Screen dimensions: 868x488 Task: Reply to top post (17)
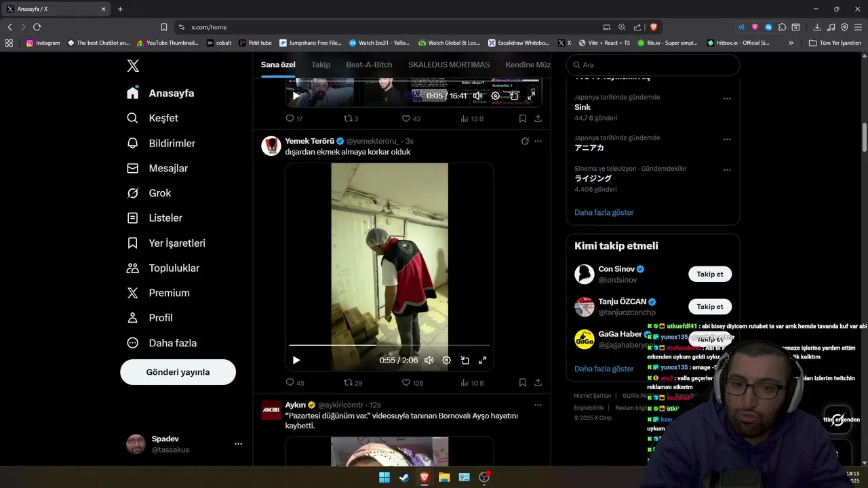click(294, 119)
